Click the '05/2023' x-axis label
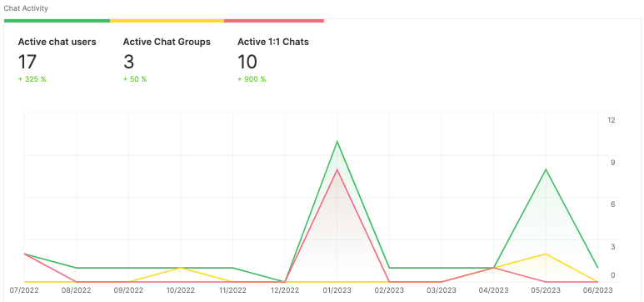644x302 pixels. click(x=546, y=290)
